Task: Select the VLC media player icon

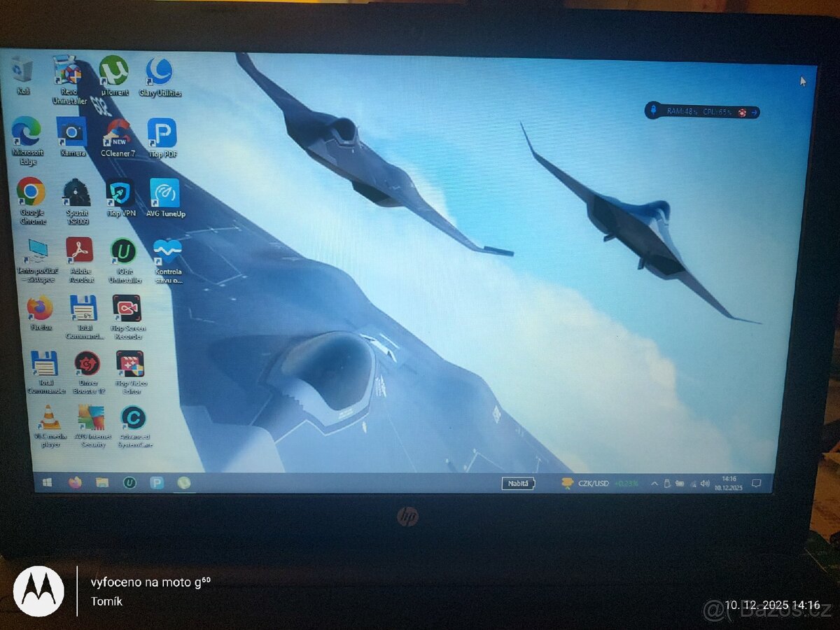Action: (x=49, y=418)
